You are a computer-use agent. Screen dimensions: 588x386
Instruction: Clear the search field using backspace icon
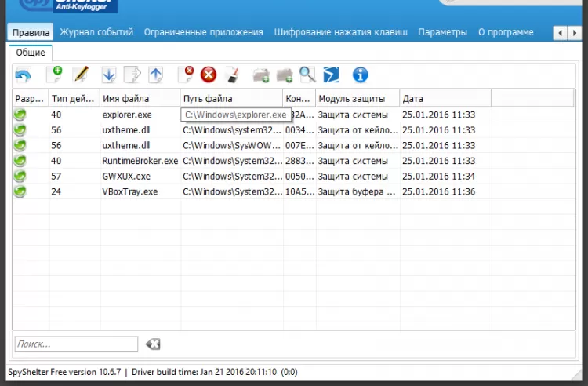coord(153,344)
